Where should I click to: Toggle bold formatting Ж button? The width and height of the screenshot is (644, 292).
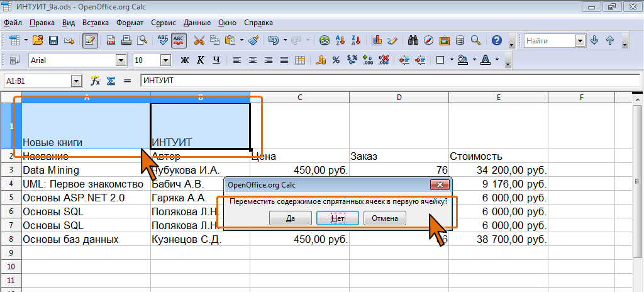(185, 60)
